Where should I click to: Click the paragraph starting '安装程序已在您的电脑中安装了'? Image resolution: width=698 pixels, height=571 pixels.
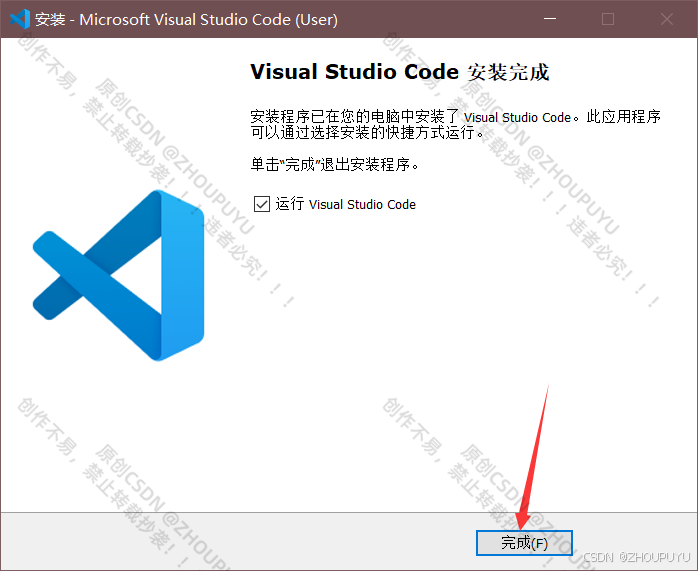455,124
